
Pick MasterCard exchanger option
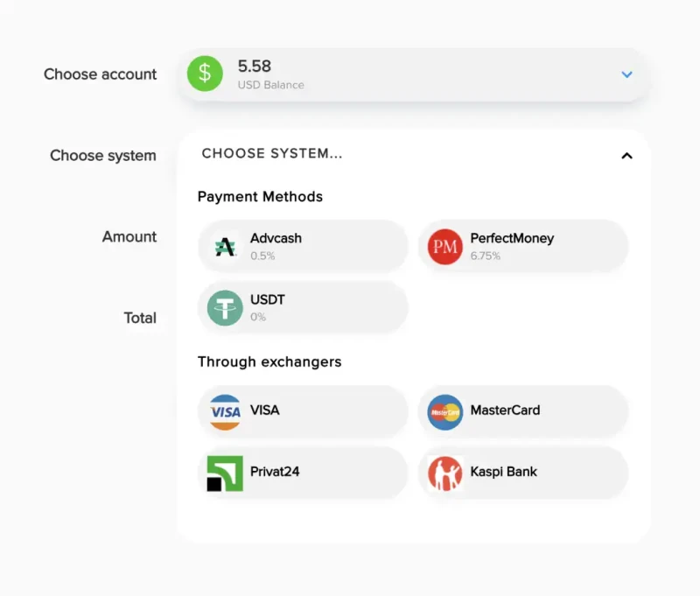(523, 411)
